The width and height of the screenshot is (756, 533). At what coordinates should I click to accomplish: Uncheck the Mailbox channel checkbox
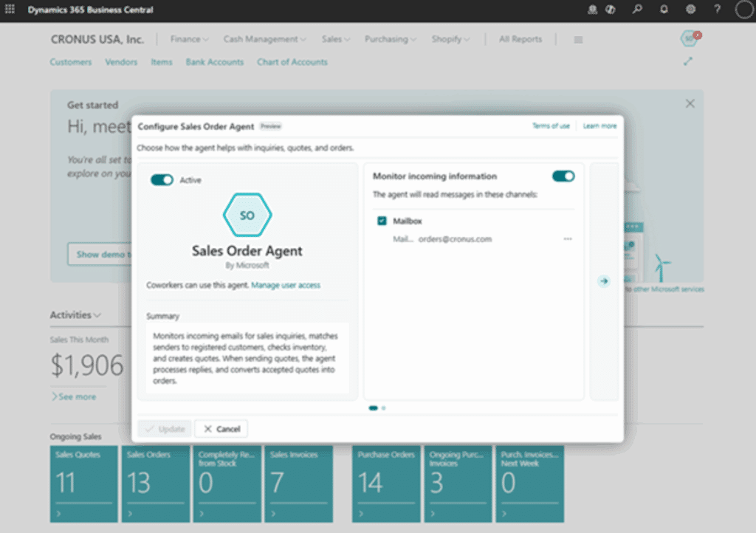(381, 220)
